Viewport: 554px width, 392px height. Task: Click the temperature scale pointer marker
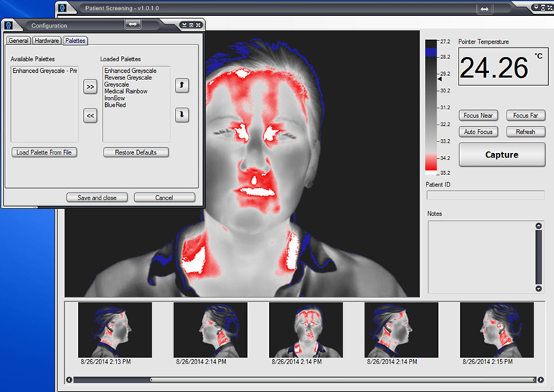[x=440, y=79]
